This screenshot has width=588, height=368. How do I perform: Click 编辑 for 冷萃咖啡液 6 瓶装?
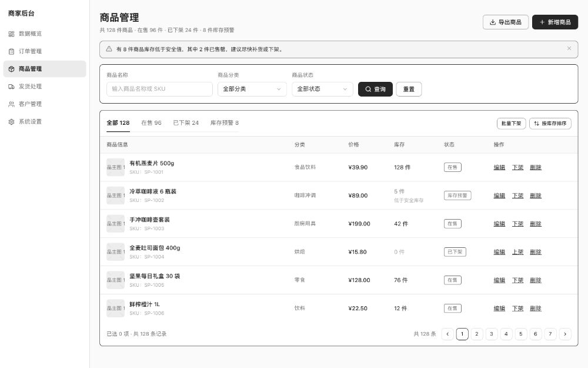(x=499, y=195)
